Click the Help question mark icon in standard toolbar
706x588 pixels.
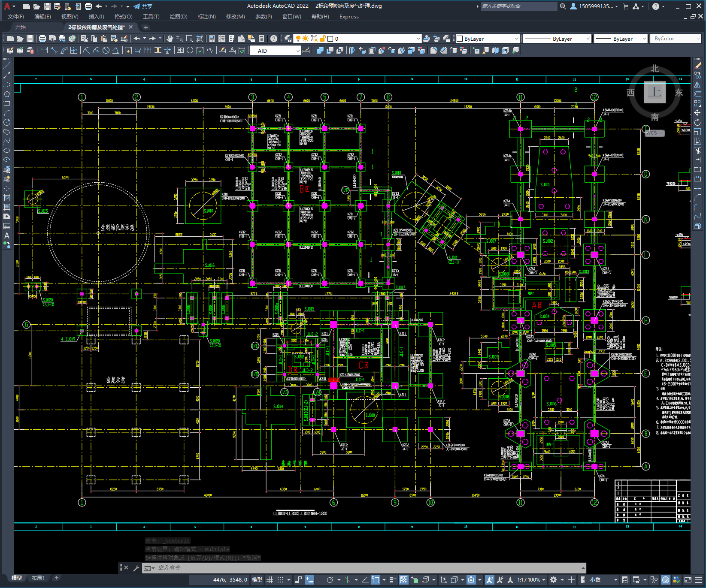(x=274, y=39)
